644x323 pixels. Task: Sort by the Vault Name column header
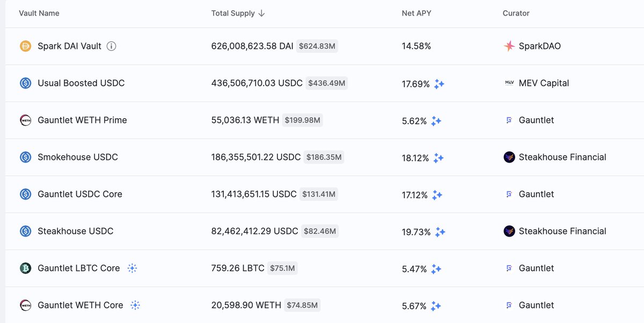coord(39,13)
